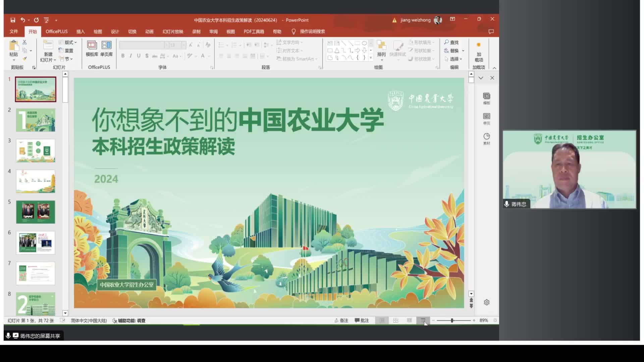Open the ribbon display options icon
644x362 pixels.
pyautogui.click(x=452, y=19)
